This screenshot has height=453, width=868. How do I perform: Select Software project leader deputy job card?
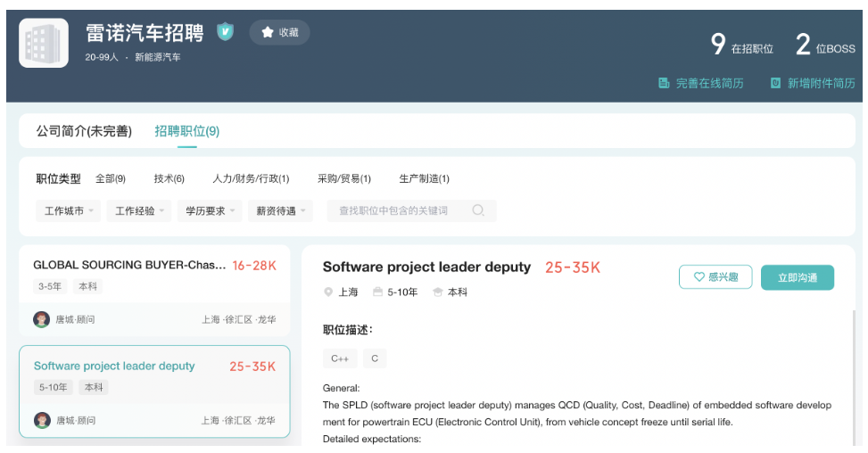click(154, 391)
